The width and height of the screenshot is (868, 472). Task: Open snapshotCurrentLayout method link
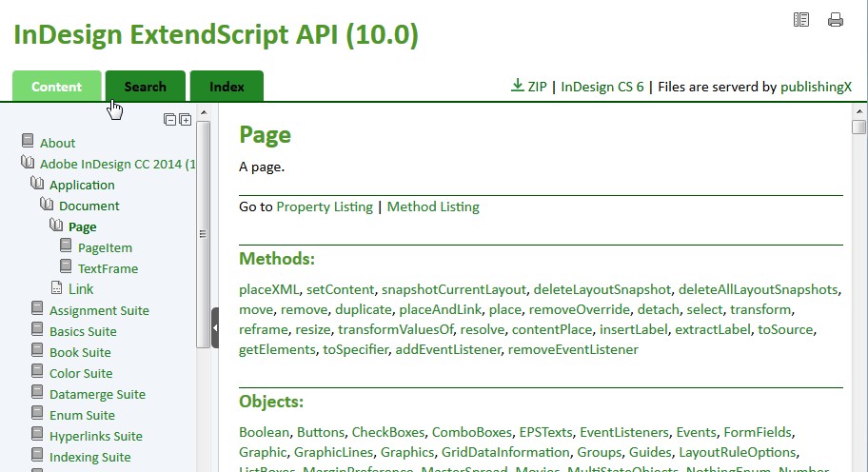[453, 289]
